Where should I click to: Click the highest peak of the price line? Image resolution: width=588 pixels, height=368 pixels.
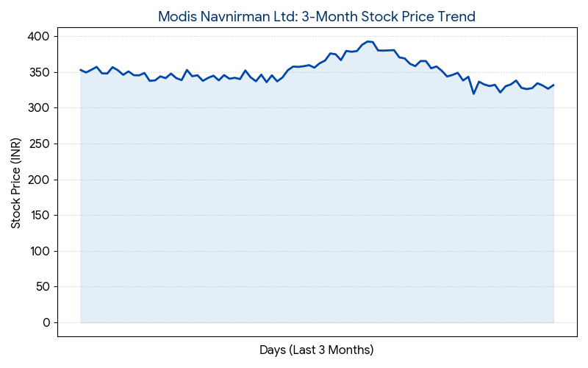pyautogui.click(x=367, y=41)
